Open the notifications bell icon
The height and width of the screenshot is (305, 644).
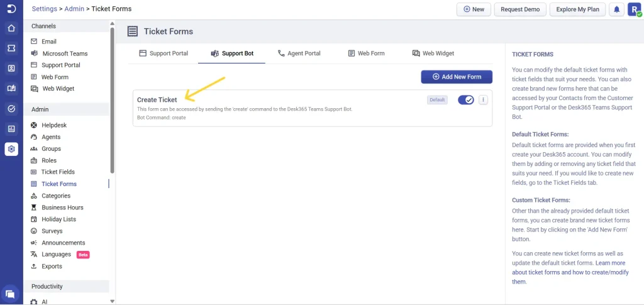pyautogui.click(x=616, y=9)
